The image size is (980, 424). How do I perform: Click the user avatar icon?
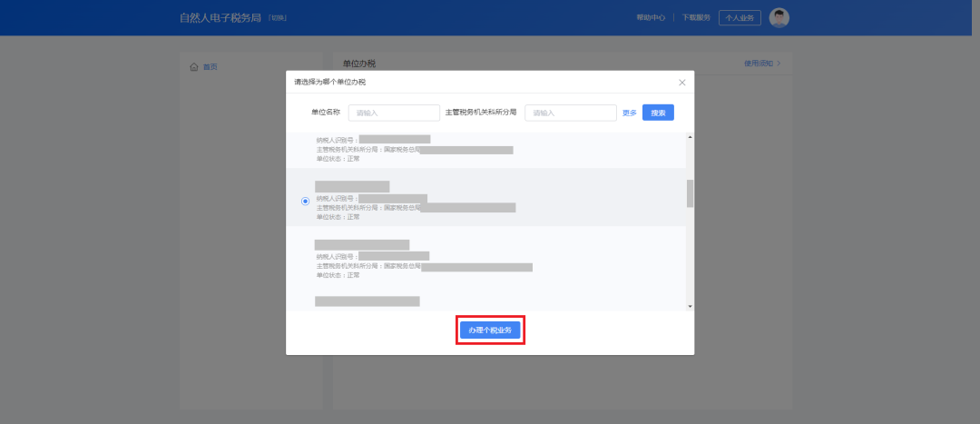(779, 18)
